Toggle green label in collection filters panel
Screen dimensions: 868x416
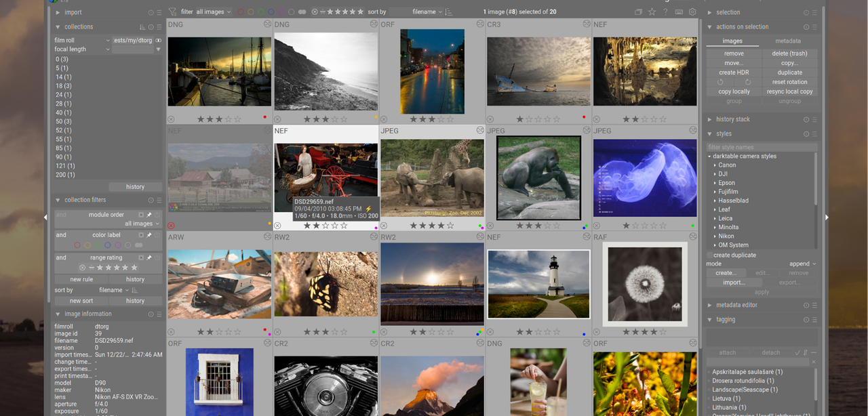pyautogui.click(x=98, y=245)
